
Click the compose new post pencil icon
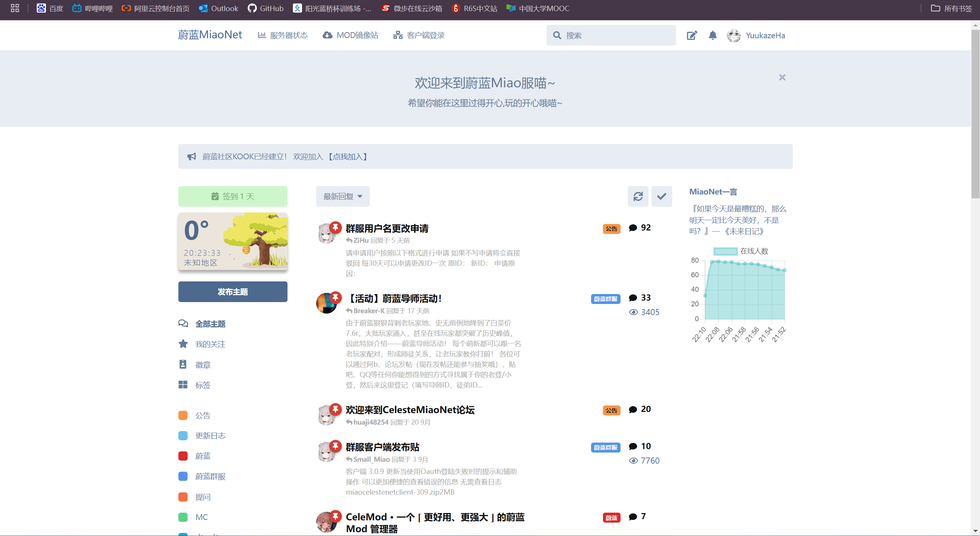point(692,36)
